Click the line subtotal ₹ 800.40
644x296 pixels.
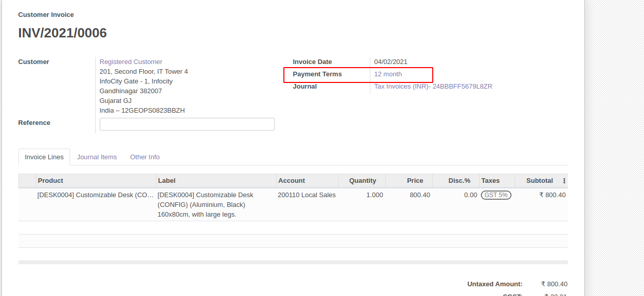click(x=552, y=195)
